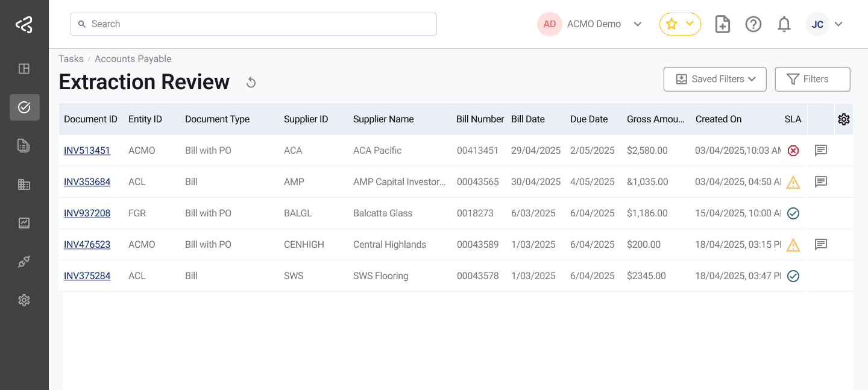The height and width of the screenshot is (390, 868).
Task: Click gross amount $200.00
Action: (x=644, y=244)
